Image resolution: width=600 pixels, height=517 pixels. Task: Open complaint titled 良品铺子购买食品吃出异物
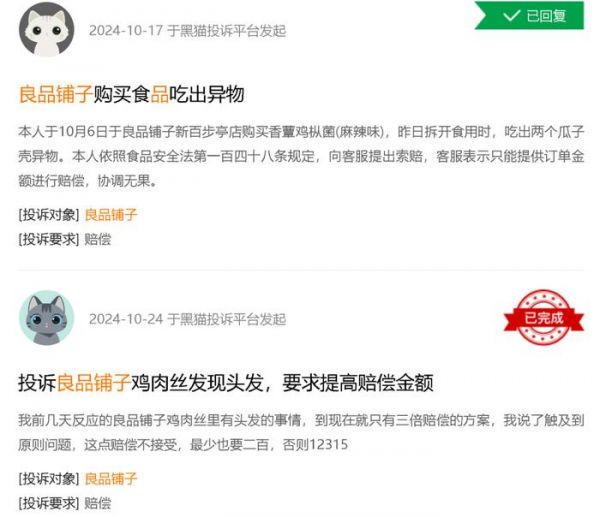131,94
